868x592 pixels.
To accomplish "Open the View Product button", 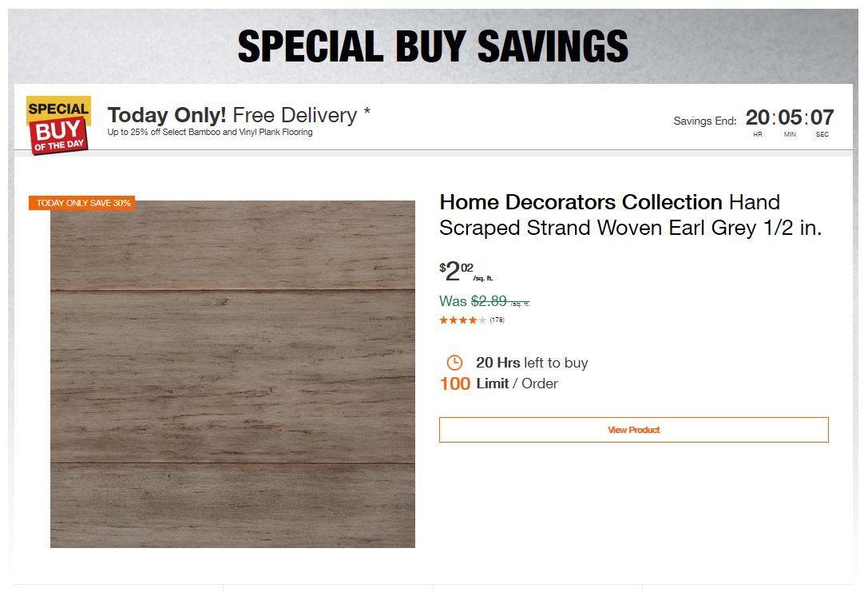I will [633, 430].
